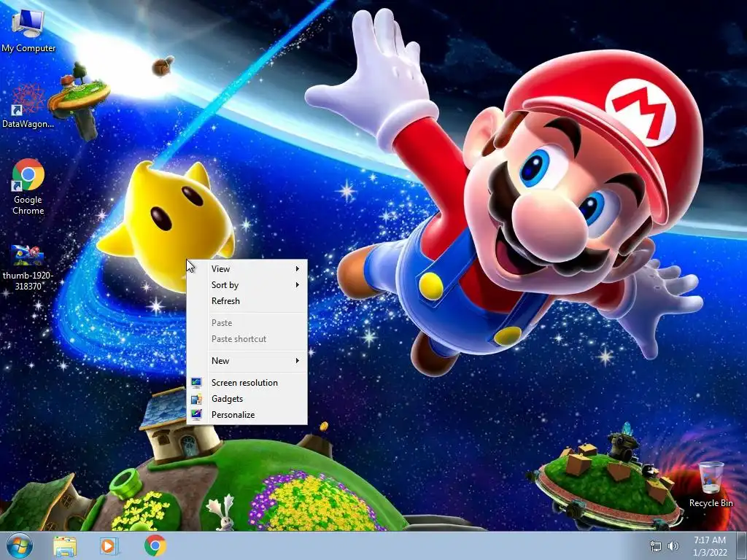The width and height of the screenshot is (747, 560).
Task: Choose Refresh from the context menu
Action: (247, 301)
